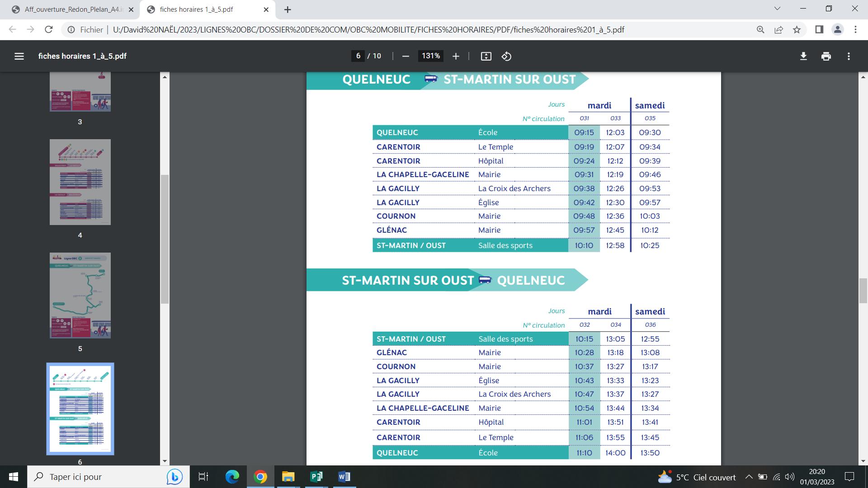Viewport: 868px width, 488px height.
Task: Toggle the PDF sidebar hamburger menu
Action: click(19, 56)
